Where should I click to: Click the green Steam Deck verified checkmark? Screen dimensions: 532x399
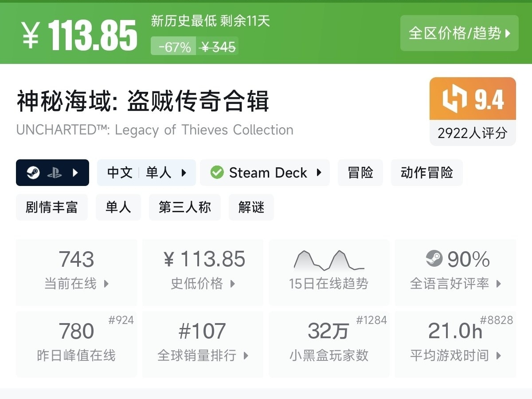pos(217,172)
